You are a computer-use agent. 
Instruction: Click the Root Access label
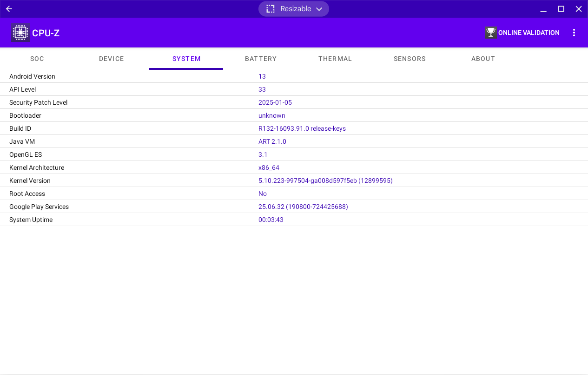coord(27,194)
